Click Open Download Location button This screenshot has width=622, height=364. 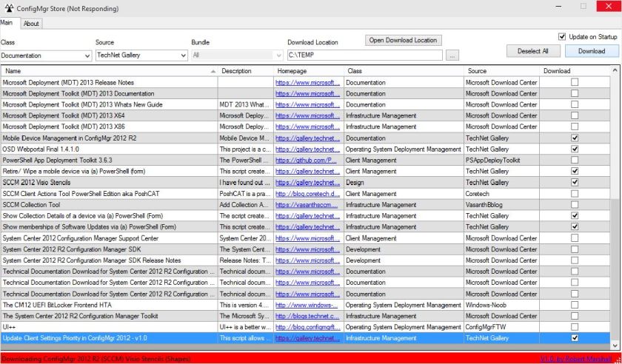point(403,40)
